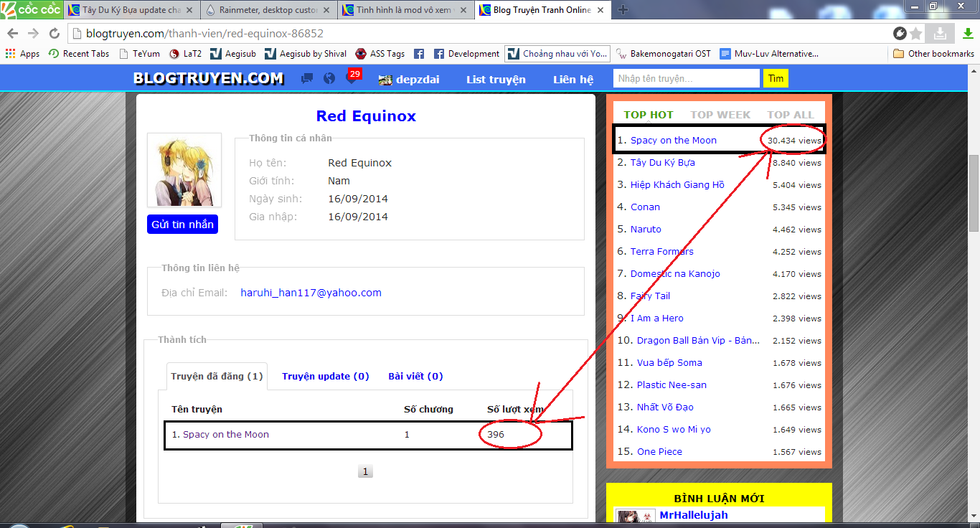
Task: Open Tây Du Ký Bựa in top list
Action: [663, 163]
